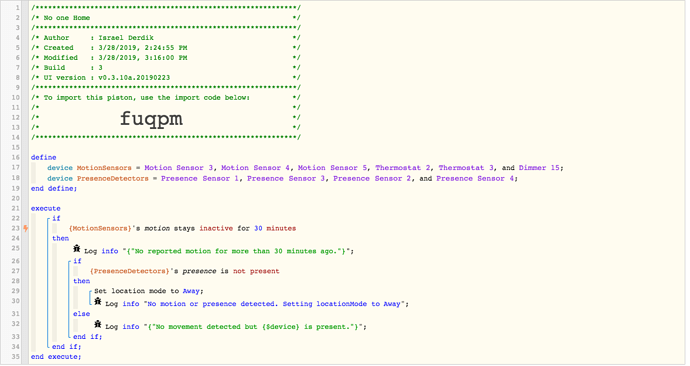
Task: Click "not present" value on line 27
Action: click(256, 271)
